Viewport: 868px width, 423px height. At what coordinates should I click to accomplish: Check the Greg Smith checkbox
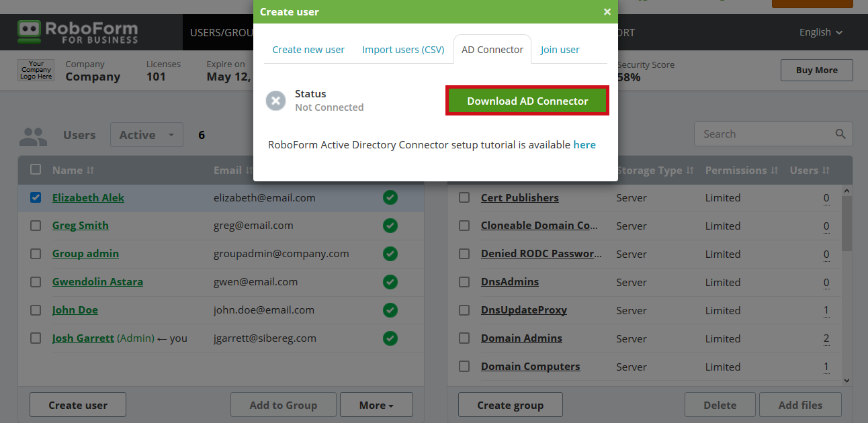tap(36, 226)
